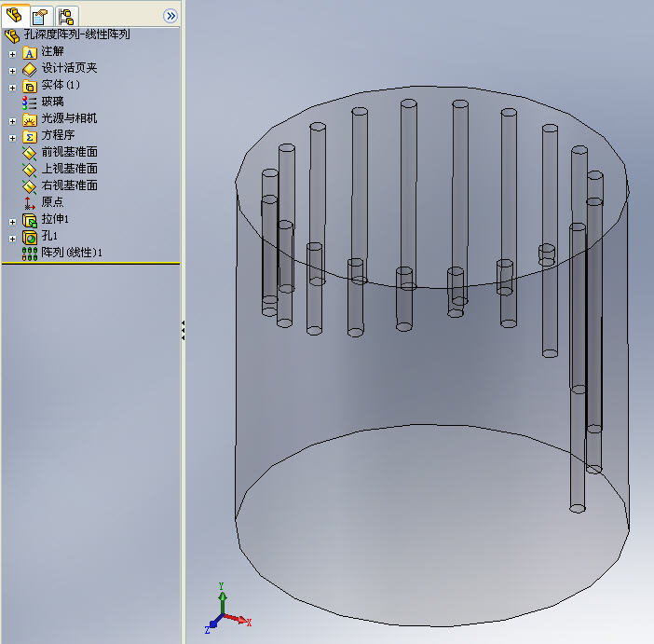Select the 方程序 tree item label

(58, 135)
